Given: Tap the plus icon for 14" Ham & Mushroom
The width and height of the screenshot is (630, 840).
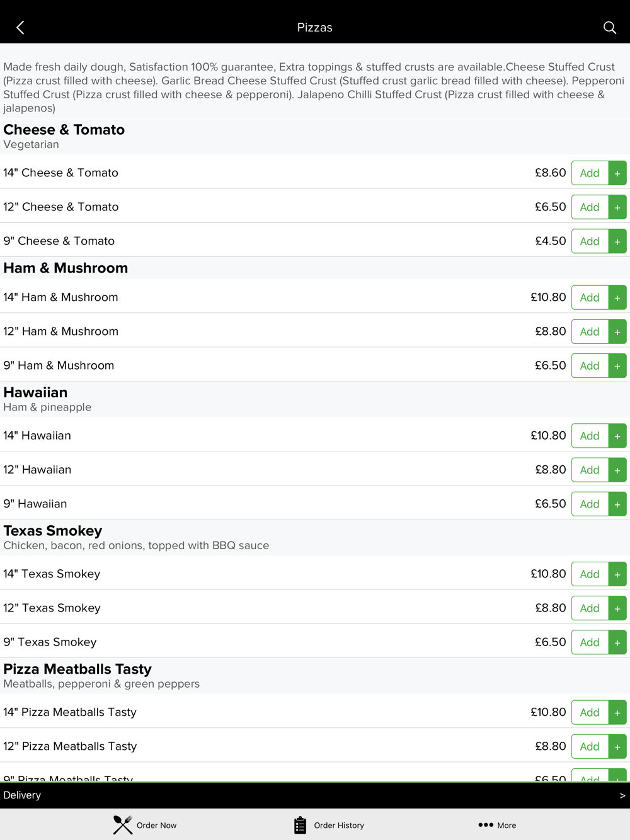Looking at the screenshot, I should click(617, 298).
